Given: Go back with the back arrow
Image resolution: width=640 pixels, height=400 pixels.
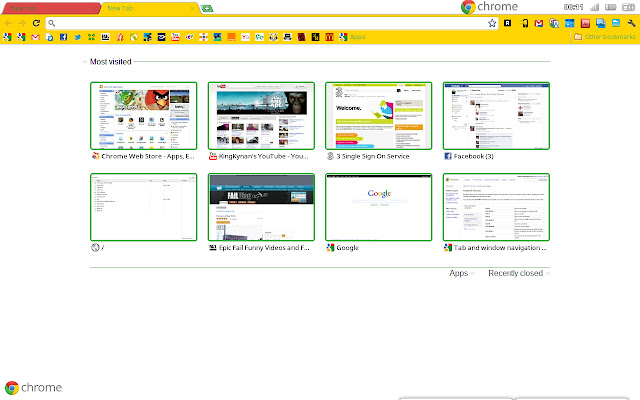Looking at the screenshot, I should click(x=8, y=23).
